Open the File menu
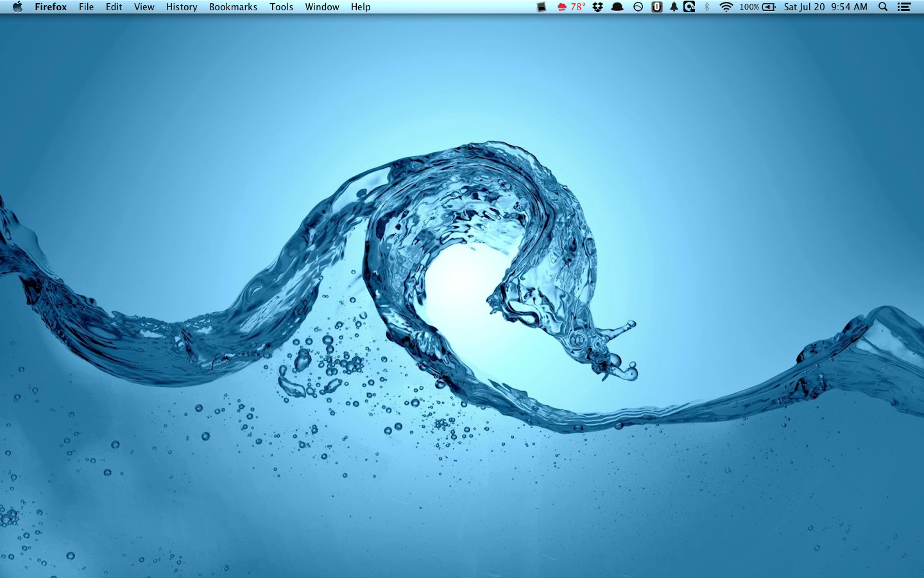Image resolution: width=924 pixels, height=578 pixels. click(x=86, y=7)
